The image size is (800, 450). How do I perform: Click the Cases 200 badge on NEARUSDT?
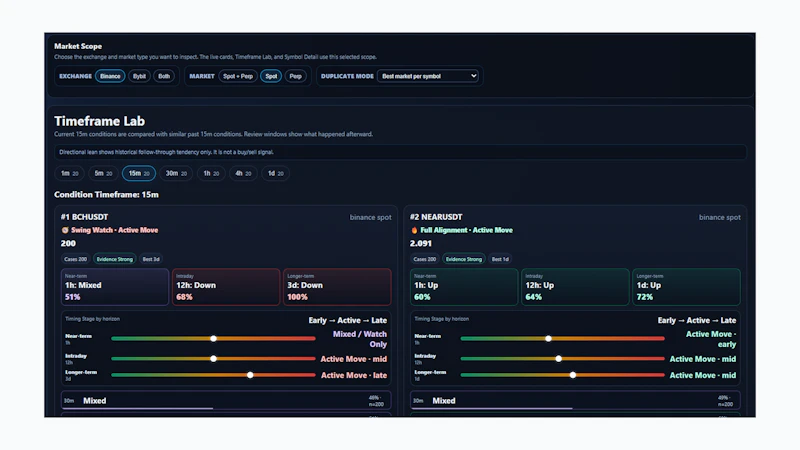(424, 259)
